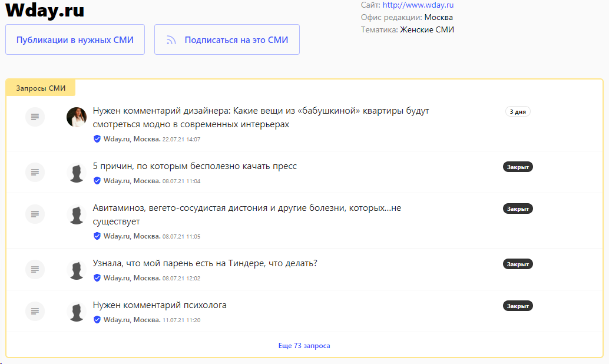Click the document icon beside the press workout request
This screenshot has height=364, width=609.
click(35, 172)
